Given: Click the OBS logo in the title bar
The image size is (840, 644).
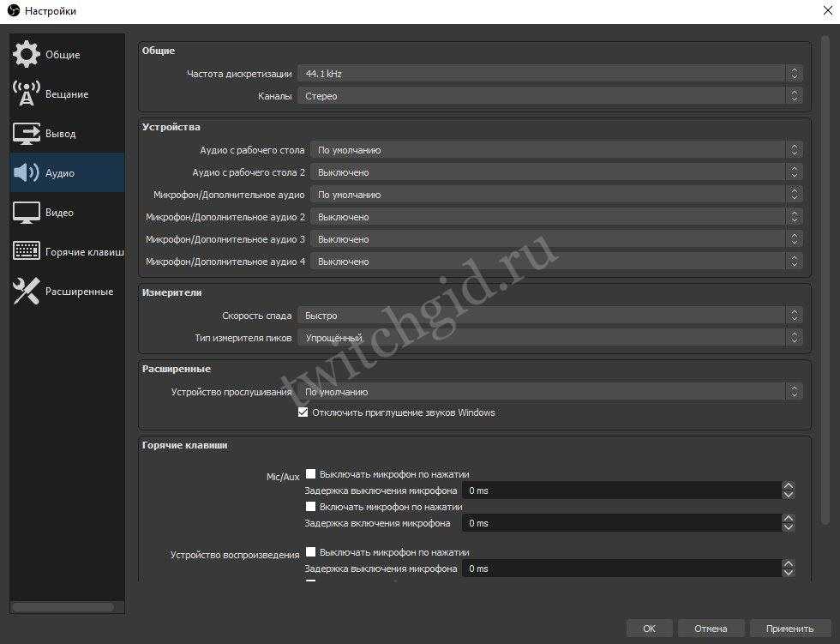Looking at the screenshot, I should tap(14, 10).
